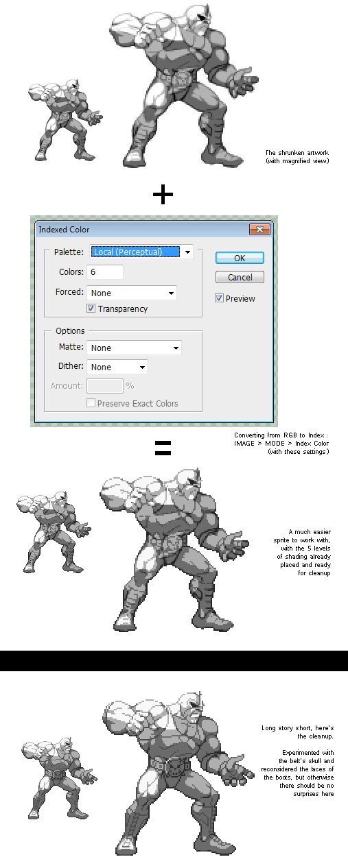The height and width of the screenshot is (868, 348).
Task: Open the Dither dropdown
Action: [117, 367]
